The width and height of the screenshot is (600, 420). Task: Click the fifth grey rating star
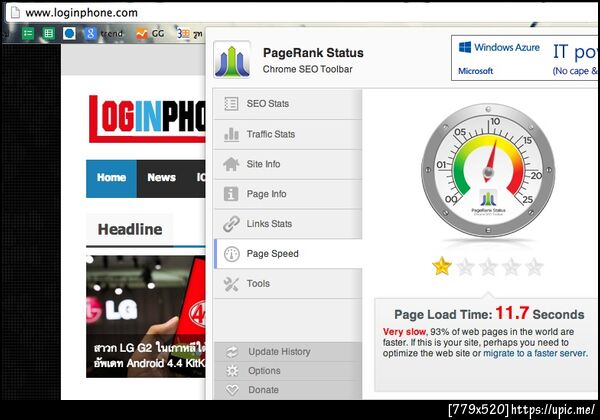coord(534,267)
